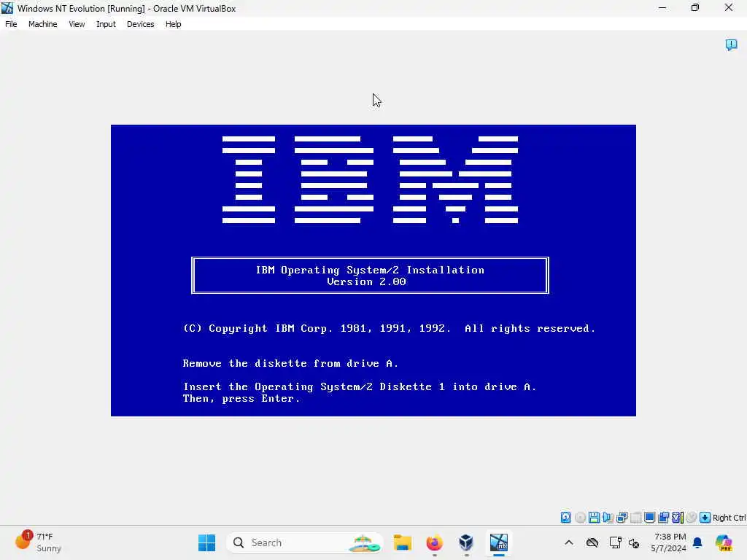Screen dimensions: 747x560
Task: Open the Windows Start menu
Action: click(x=206, y=542)
